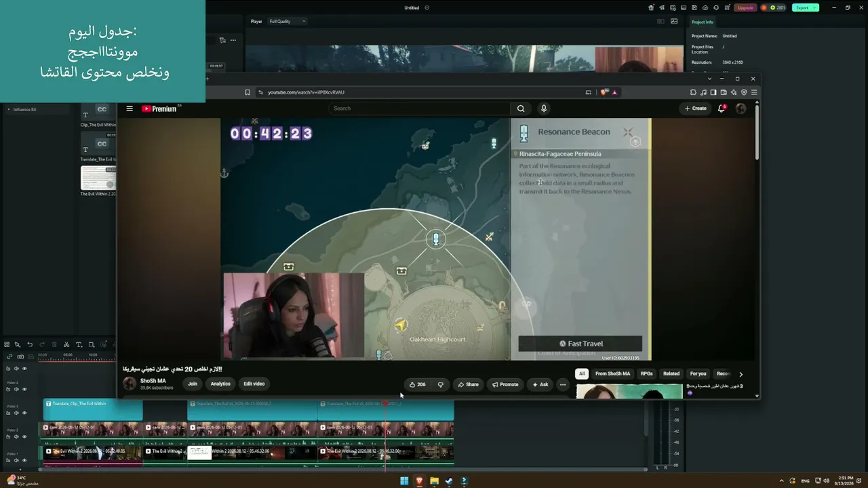
Task: Switch to the Project Info tab
Action: pos(703,22)
